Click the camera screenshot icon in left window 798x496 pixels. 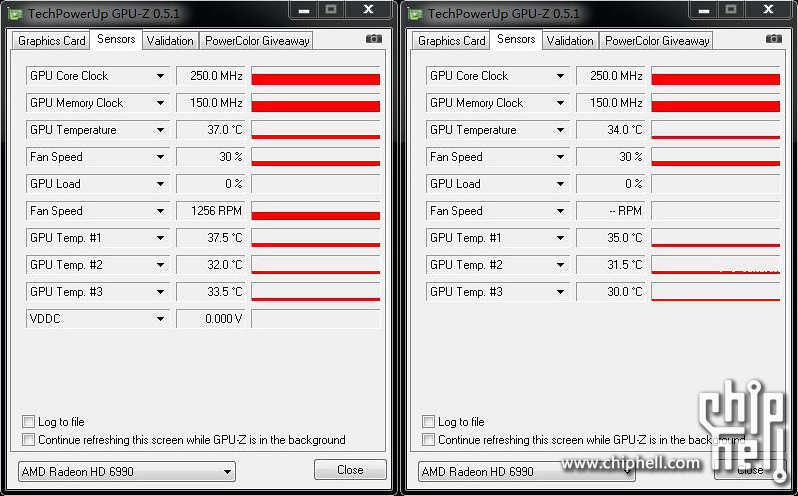click(x=374, y=39)
